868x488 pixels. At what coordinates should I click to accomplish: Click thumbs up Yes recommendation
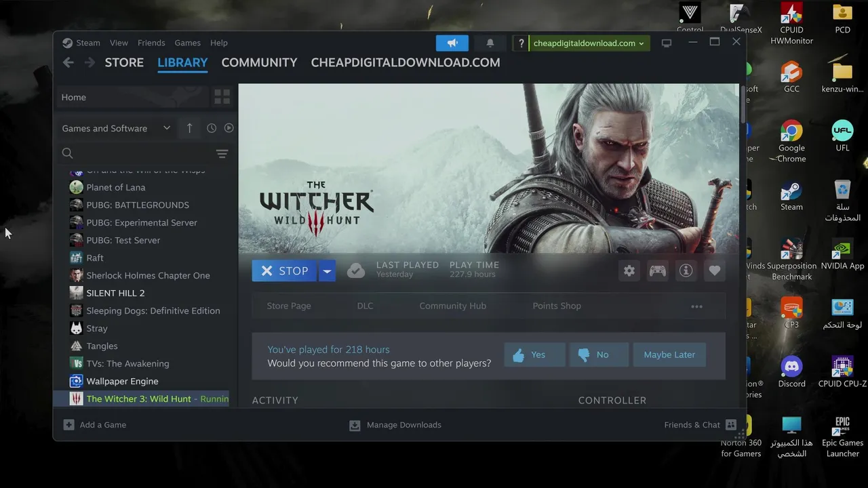535,354
